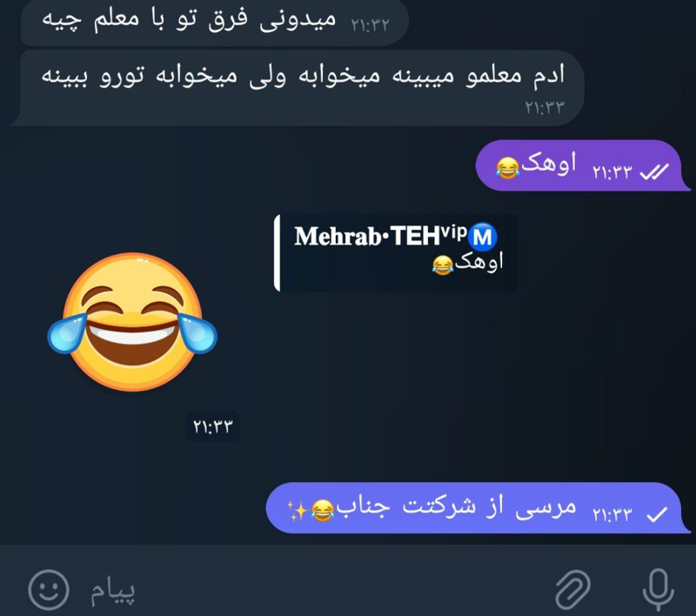Select message ادم معلمو میبینه میخوابه
This screenshot has width=696, height=616.
click(x=298, y=88)
